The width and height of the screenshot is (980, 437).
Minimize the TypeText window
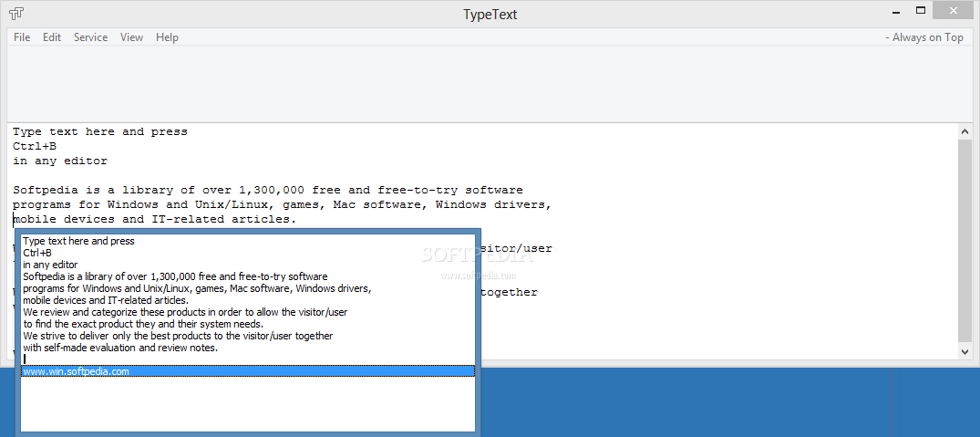(897, 11)
